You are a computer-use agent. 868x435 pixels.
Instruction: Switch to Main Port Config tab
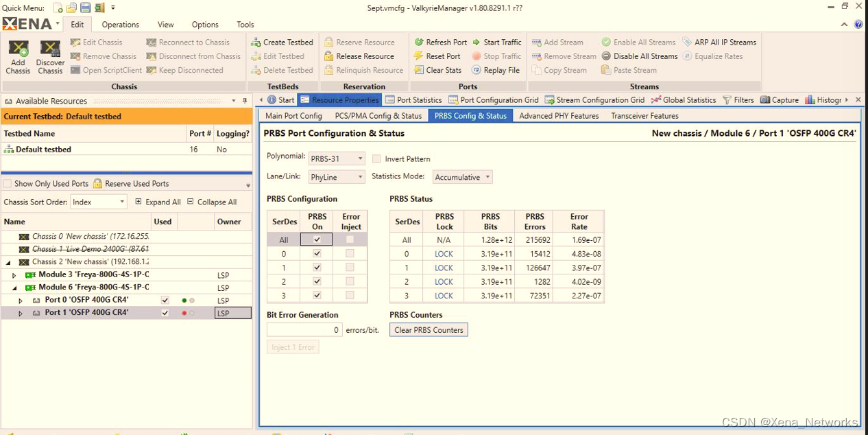293,116
